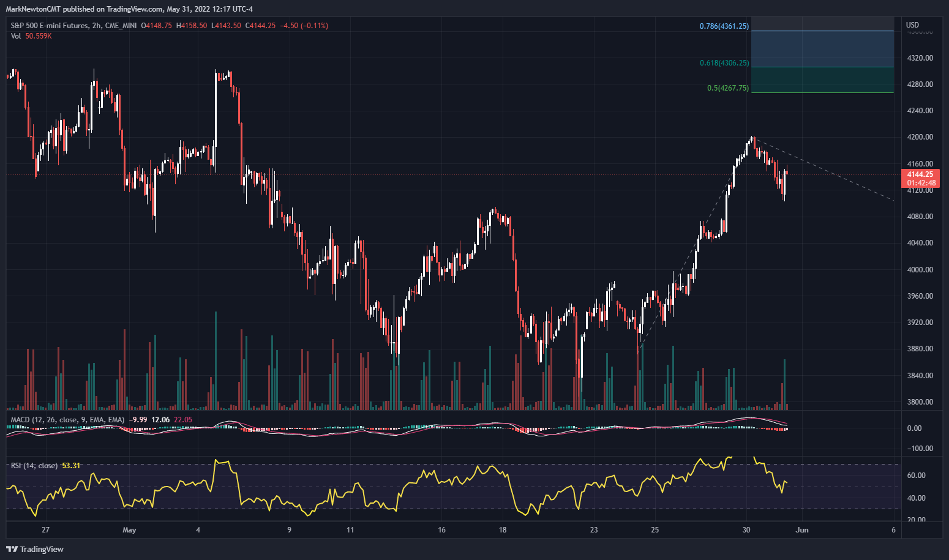Click the bar countdown timer 01:42:48
The image size is (949, 560).
click(920, 183)
